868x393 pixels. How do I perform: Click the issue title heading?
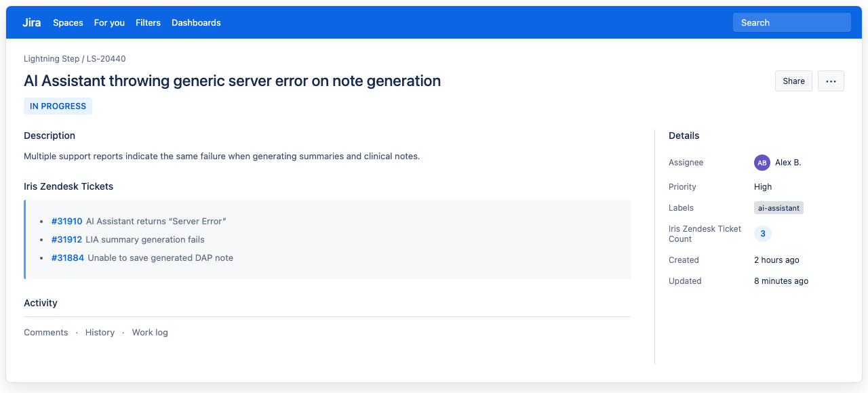232,81
